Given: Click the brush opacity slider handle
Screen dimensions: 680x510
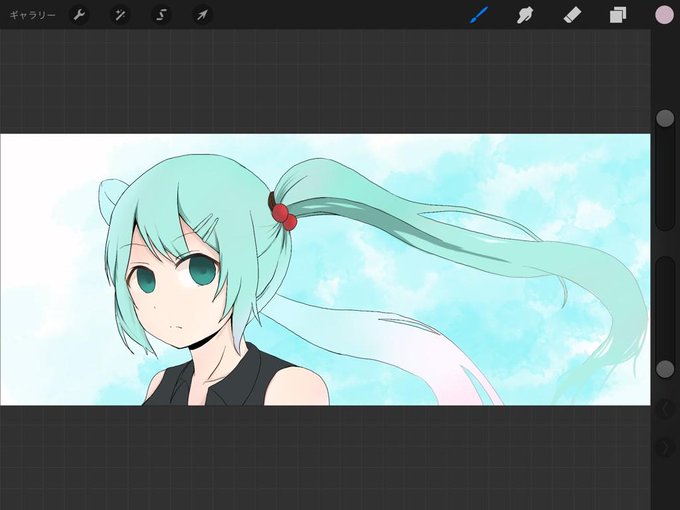Looking at the screenshot, I should [665, 369].
